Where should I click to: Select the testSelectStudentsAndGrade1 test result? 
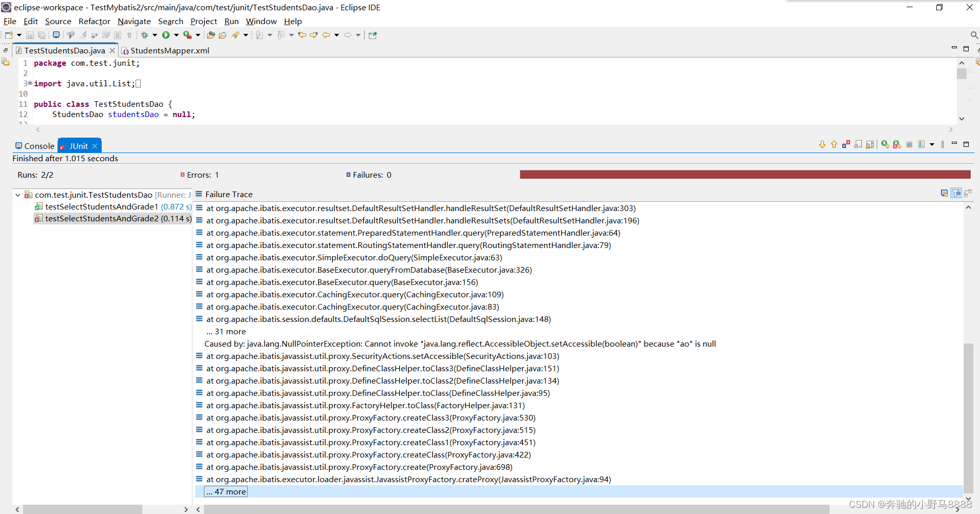(x=101, y=206)
